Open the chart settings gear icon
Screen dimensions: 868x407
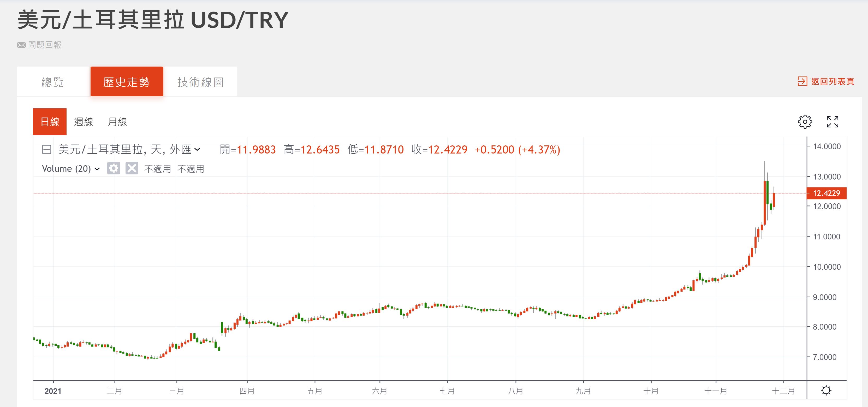(805, 122)
